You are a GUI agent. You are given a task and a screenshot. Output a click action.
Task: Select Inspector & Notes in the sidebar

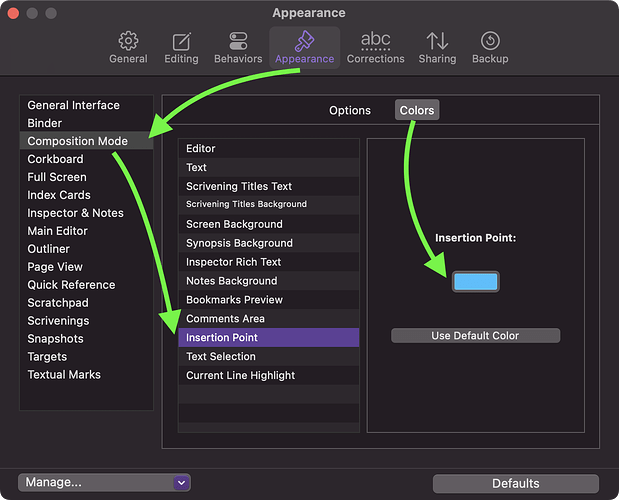(86, 213)
